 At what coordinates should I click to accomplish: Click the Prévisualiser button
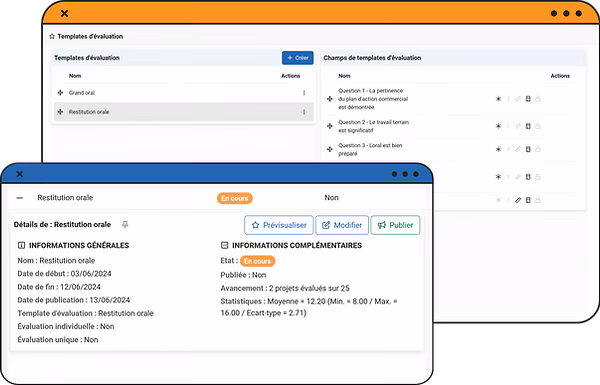pos(279,225)
